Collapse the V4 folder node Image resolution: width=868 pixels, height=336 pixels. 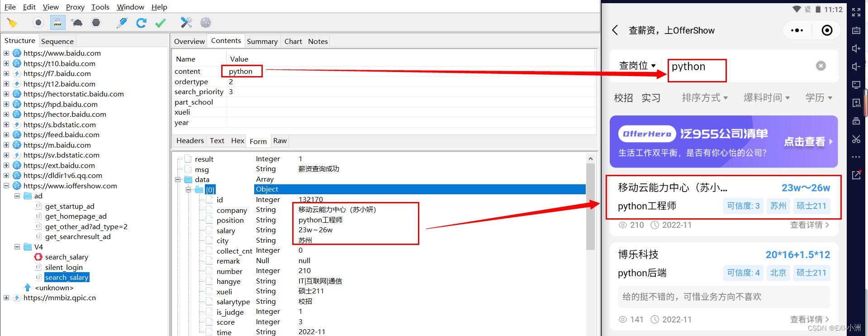17,247
